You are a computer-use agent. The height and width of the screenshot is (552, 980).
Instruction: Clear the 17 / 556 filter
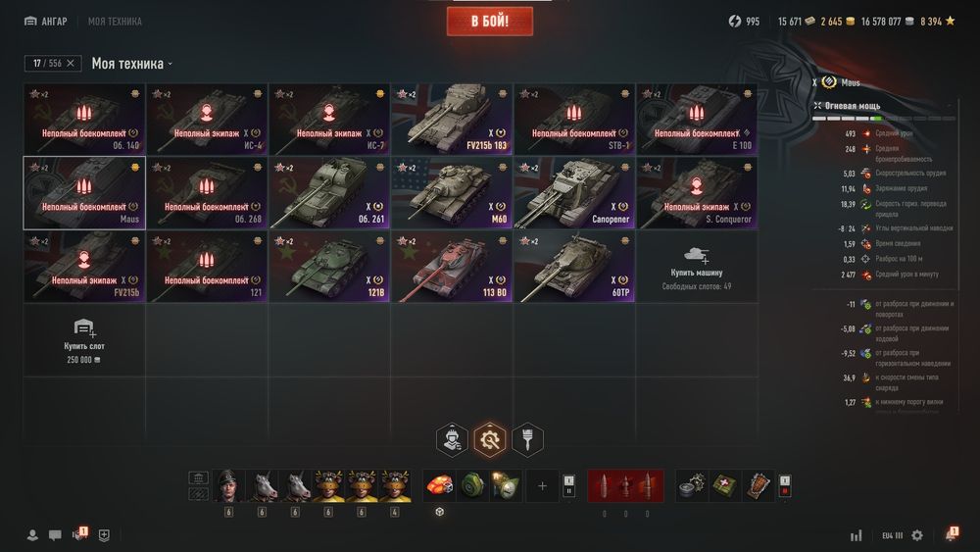pyautogui.click(x=70, y=63)
